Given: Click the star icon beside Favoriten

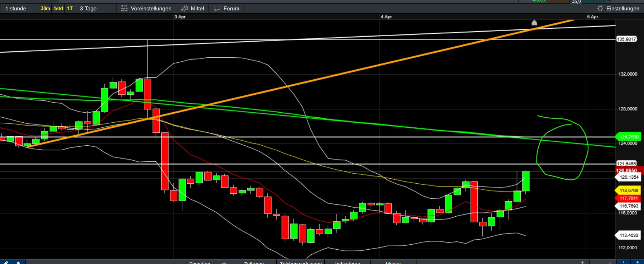Looking at the screenshot, I should tap(224, 263).
